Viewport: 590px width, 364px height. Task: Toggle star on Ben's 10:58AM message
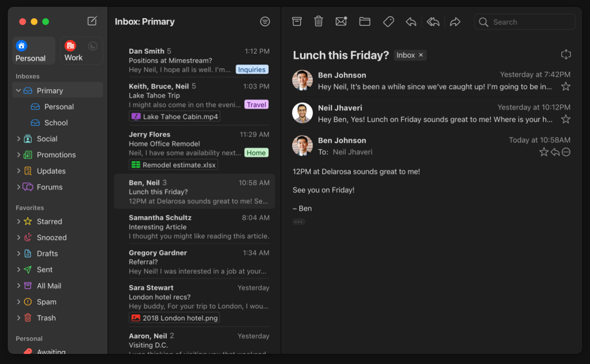[x=543, y=152]
